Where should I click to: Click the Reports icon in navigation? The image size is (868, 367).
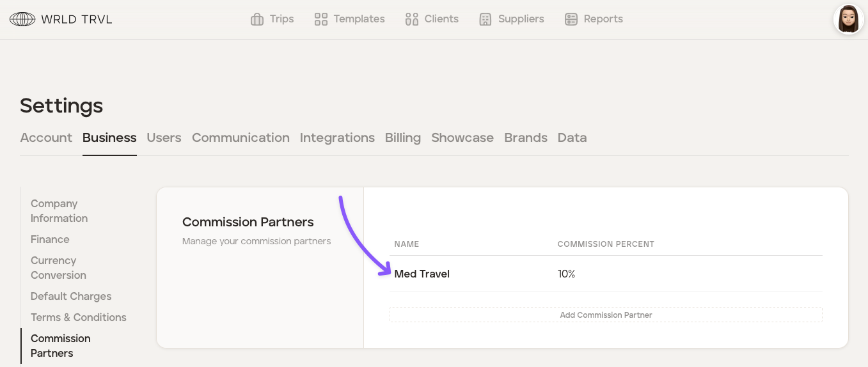(571, 19)
